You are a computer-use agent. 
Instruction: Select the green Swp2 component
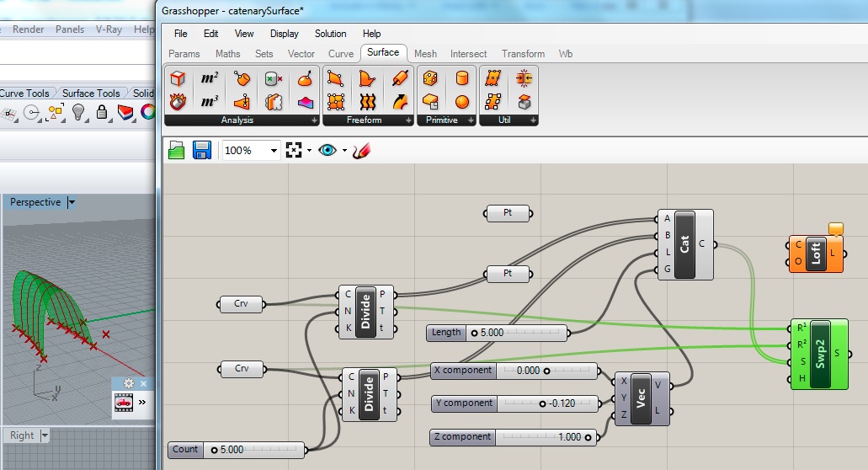[819, 354]
